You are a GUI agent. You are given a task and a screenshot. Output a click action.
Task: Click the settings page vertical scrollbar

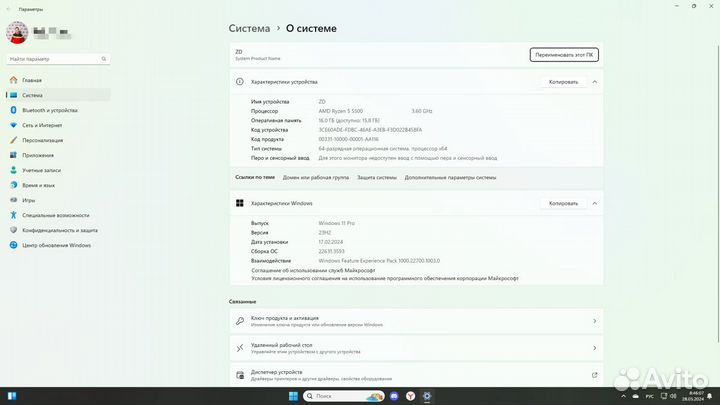(718, 193)
